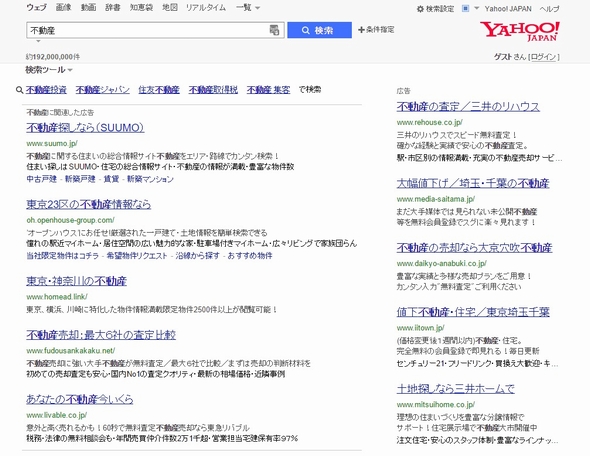Switch to the 知恵袋 tab

[141, 8]
